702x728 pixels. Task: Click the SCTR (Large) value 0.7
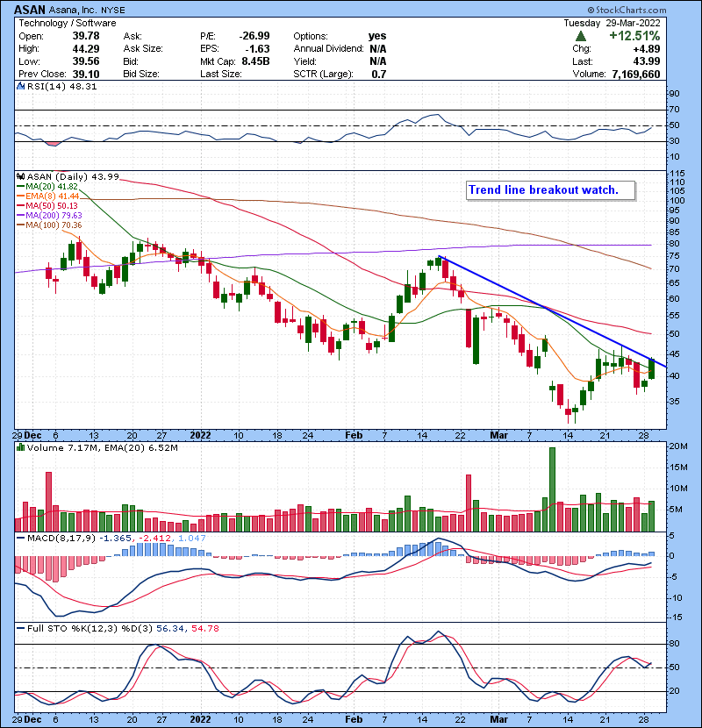pyautogui.click(x=379, y=74)
